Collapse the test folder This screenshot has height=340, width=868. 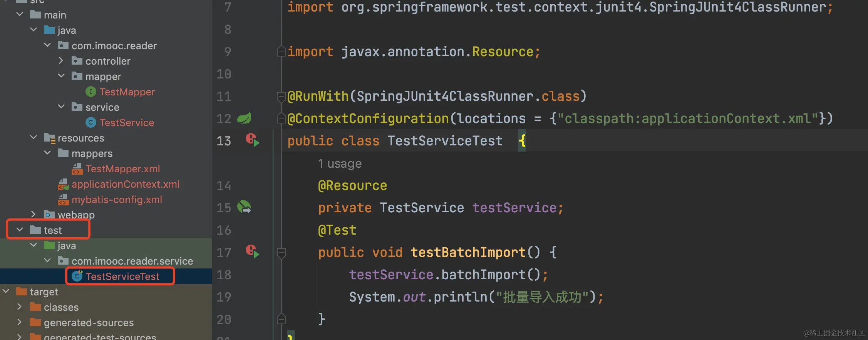(20, 230)
